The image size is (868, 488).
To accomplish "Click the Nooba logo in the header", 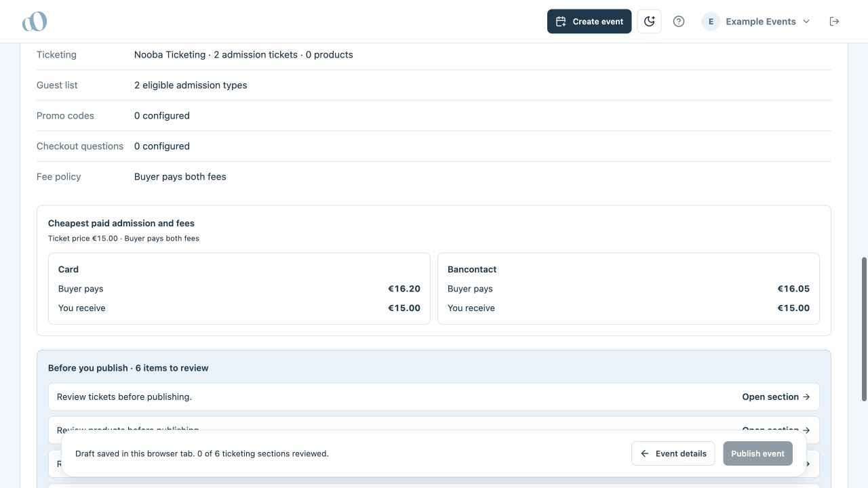I will click(35, 22).
